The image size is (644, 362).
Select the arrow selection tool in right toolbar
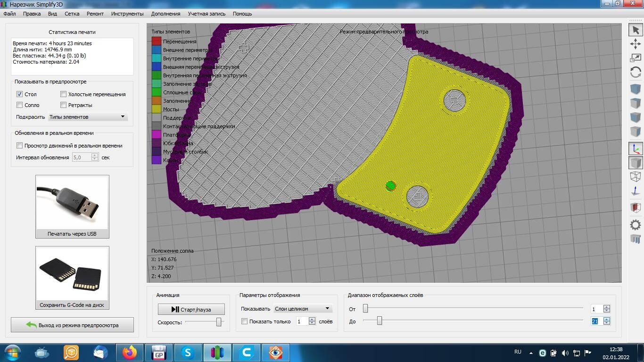pos(636,30)
